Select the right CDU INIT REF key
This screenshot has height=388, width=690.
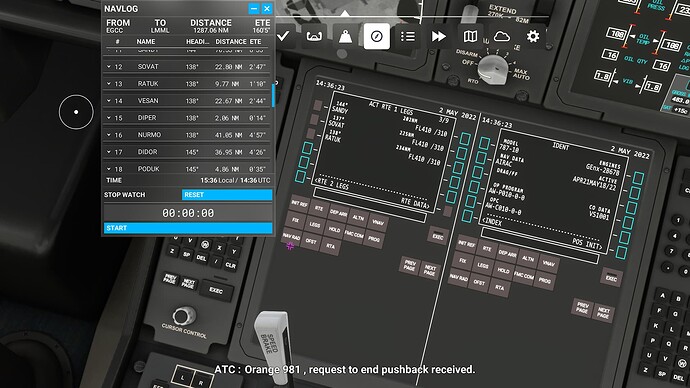(467, 243)
